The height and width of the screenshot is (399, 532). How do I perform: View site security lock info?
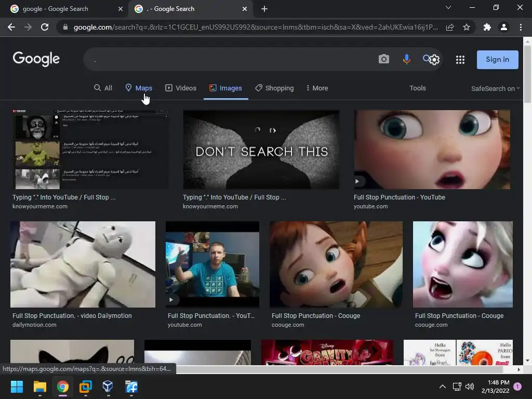click(x=65, y=27)
